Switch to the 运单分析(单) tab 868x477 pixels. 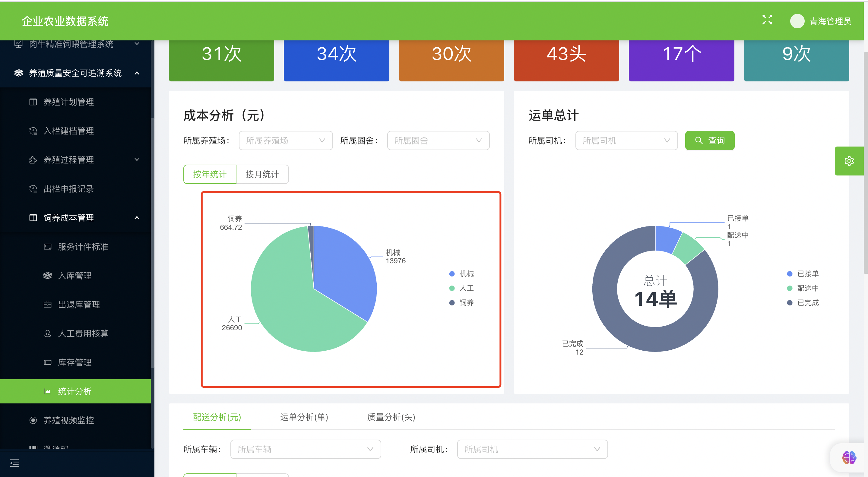[x=304, y=417]
